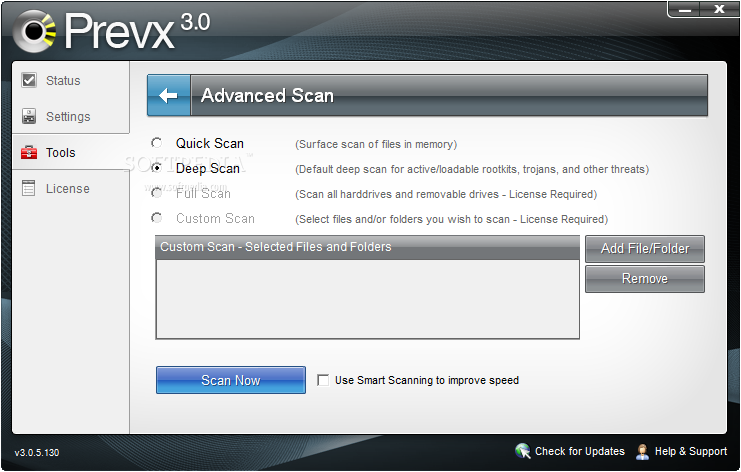741x472 pixels.
Task: Enable Smart Scanning checkbox
Action: 323,380
